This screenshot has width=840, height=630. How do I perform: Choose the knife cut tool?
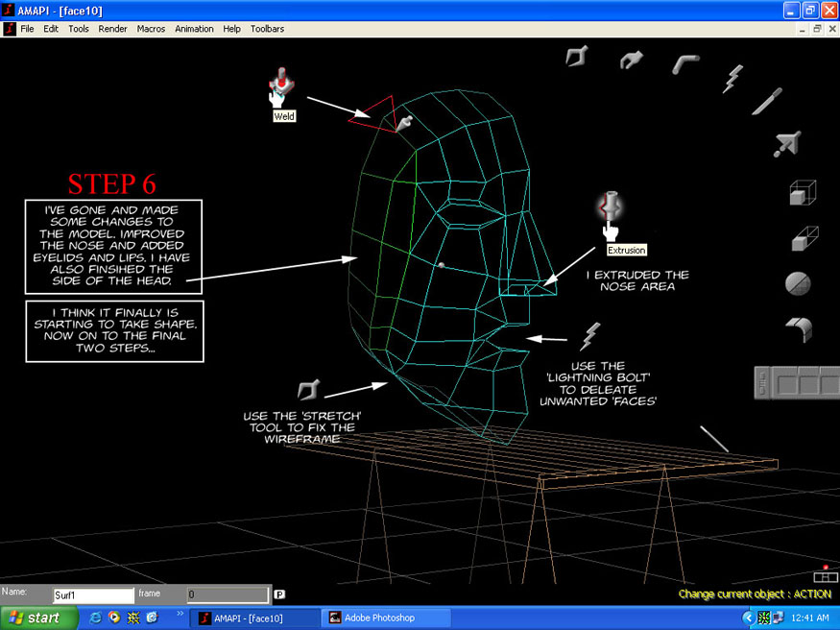point(766,101)
